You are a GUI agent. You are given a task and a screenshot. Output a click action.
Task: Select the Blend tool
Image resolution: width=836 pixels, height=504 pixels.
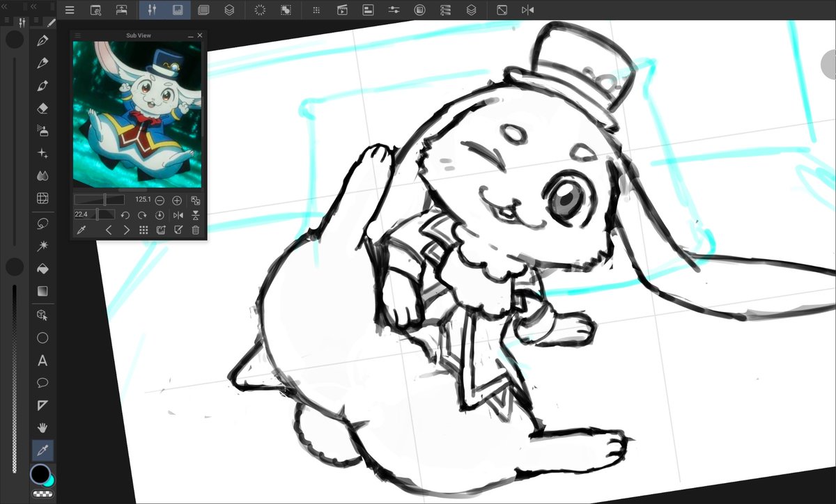tap(42, 175)
